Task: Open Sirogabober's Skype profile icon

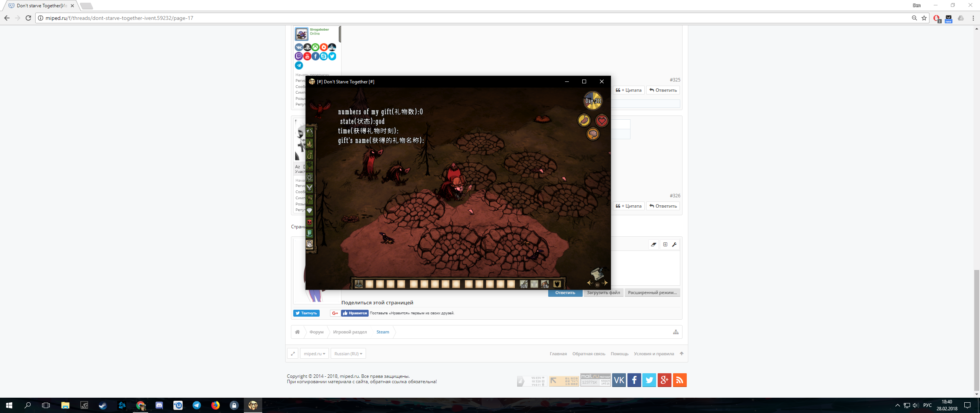Action: pyautogui.click(x=324, y=56)
